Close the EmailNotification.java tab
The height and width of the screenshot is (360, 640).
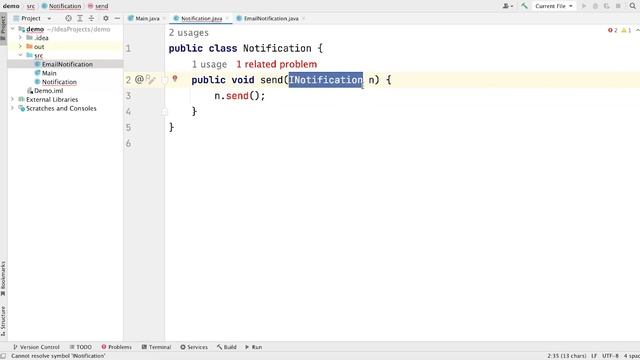pyautogui.click(x=303, y=19)
